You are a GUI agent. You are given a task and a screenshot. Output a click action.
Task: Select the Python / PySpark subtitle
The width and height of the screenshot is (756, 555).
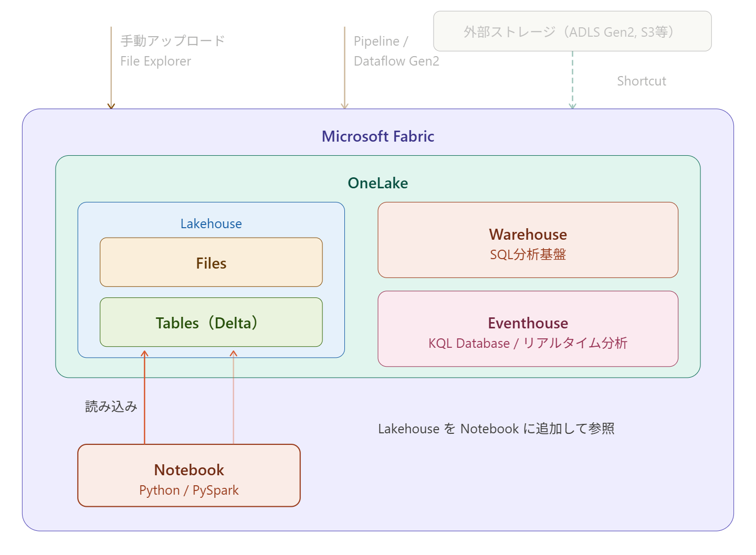(189, 490)
